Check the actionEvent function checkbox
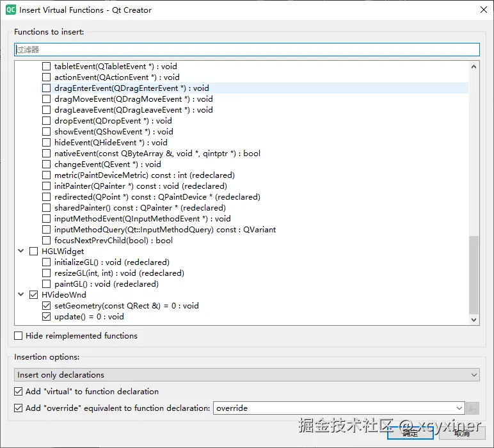494x448 pixels. pyautogui.click(x=46, y=77)
